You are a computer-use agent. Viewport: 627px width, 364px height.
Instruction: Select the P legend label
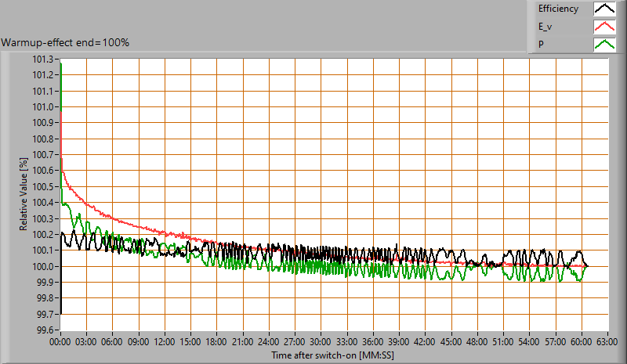[541, 44]
